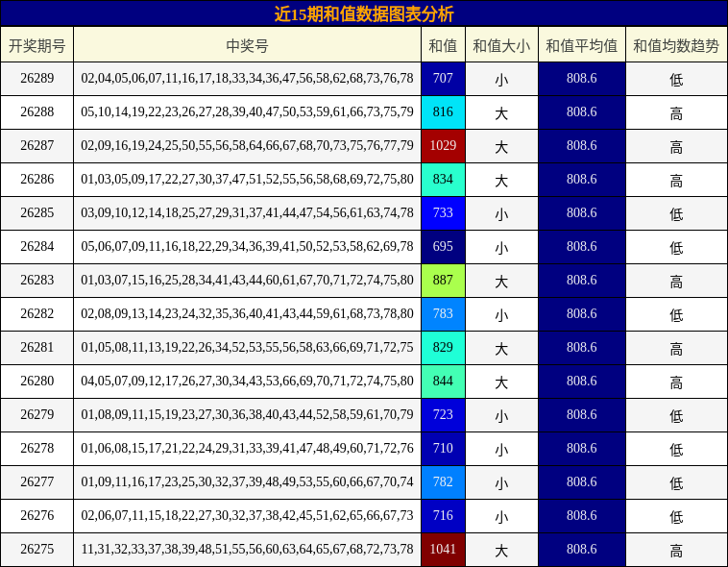Image resolution: width=728 pixels, height=567 pixels.
Task: Click 小 size cell in row 26289
Action: coord(501,79)
